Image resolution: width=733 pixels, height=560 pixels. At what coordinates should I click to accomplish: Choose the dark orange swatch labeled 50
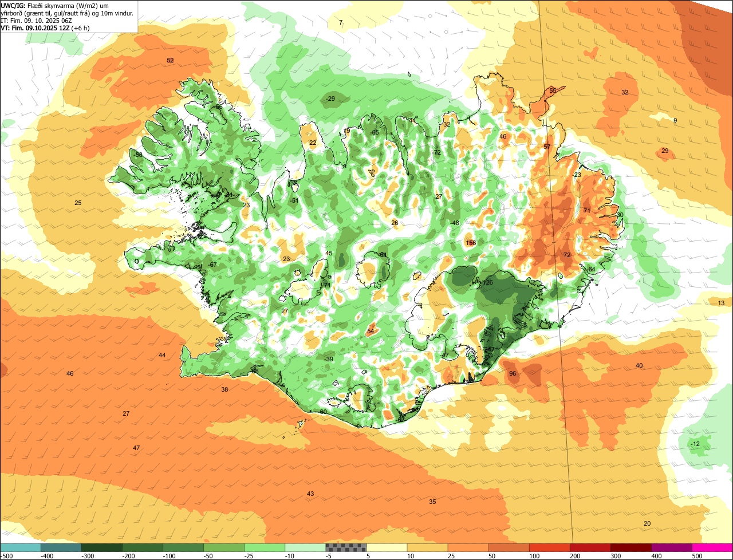click(508, 547)
